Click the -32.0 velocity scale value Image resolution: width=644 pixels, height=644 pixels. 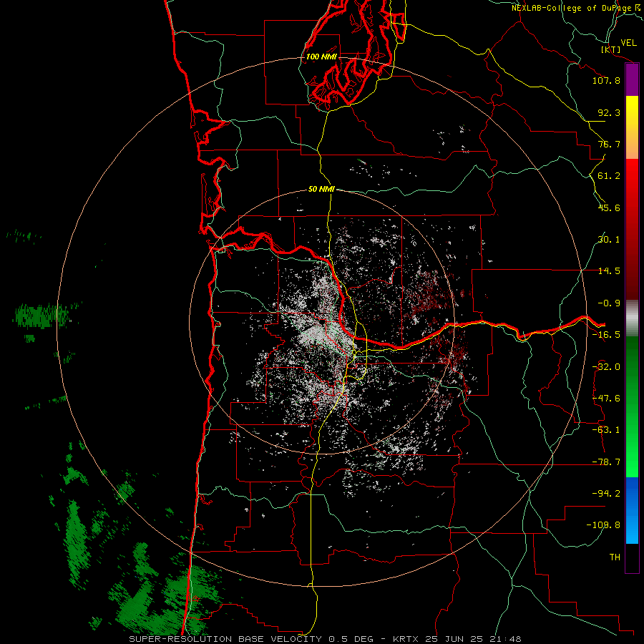606,367
